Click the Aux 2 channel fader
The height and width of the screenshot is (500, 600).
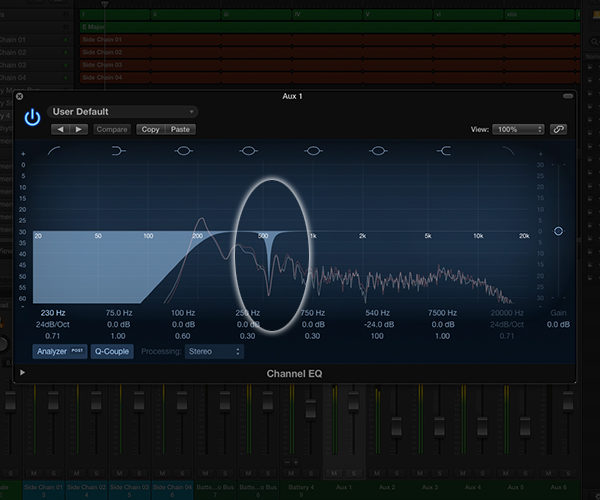coord(396,426)
